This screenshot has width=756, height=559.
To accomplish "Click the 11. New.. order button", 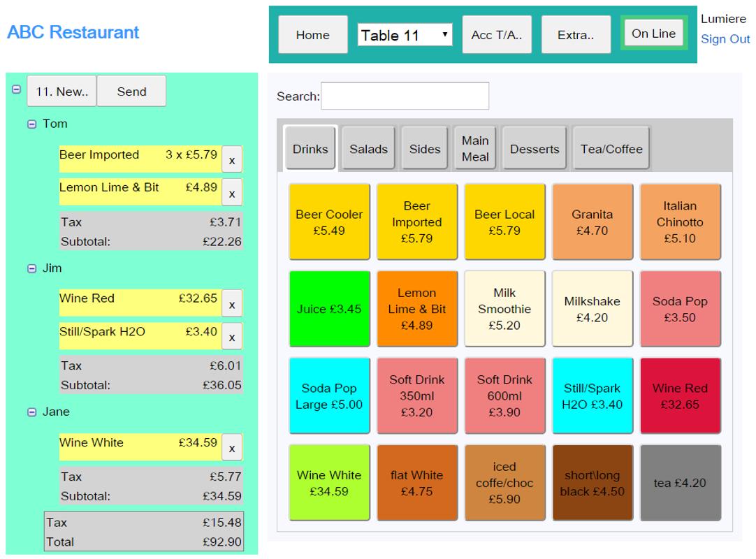I will [x=61, y=91].
